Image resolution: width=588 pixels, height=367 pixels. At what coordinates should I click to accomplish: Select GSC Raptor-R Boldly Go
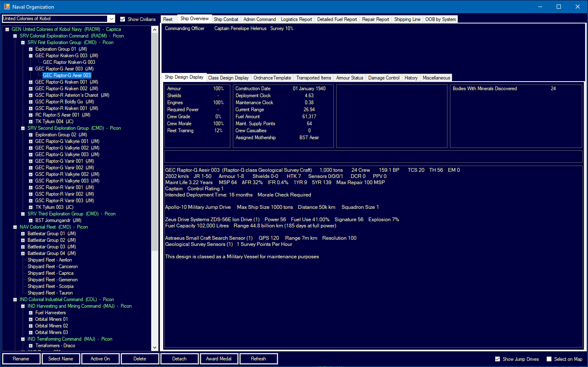point(64,102)
